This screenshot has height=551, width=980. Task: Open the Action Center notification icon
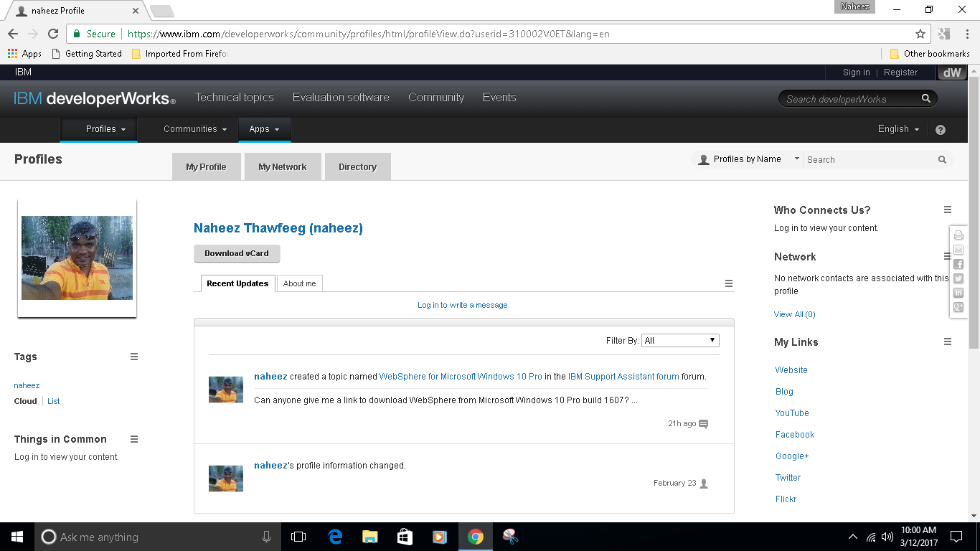[956, 537]
